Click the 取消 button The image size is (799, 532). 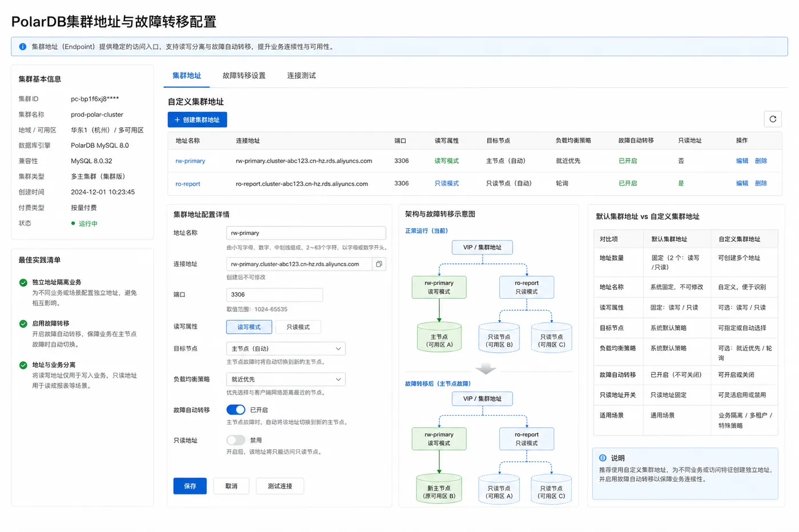pyautogui.click(x=231, y=486)
